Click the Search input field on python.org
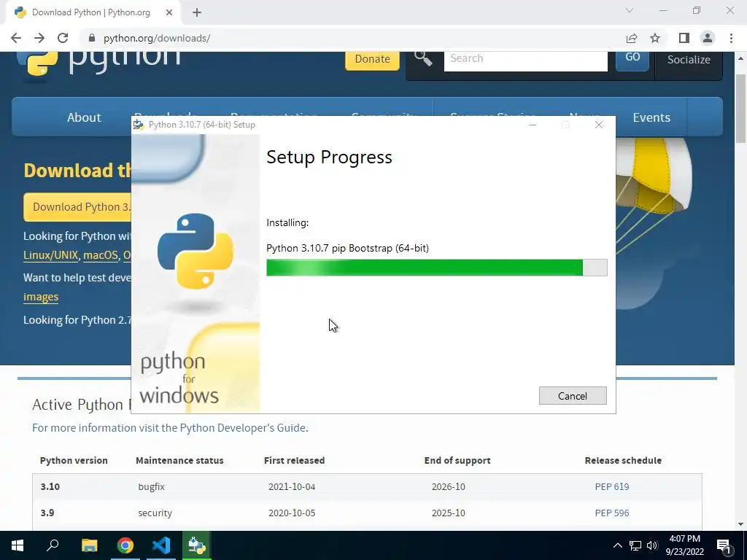The height and width of the screenshot is (560, 747). pyautogui.click(x=525, y=61)
